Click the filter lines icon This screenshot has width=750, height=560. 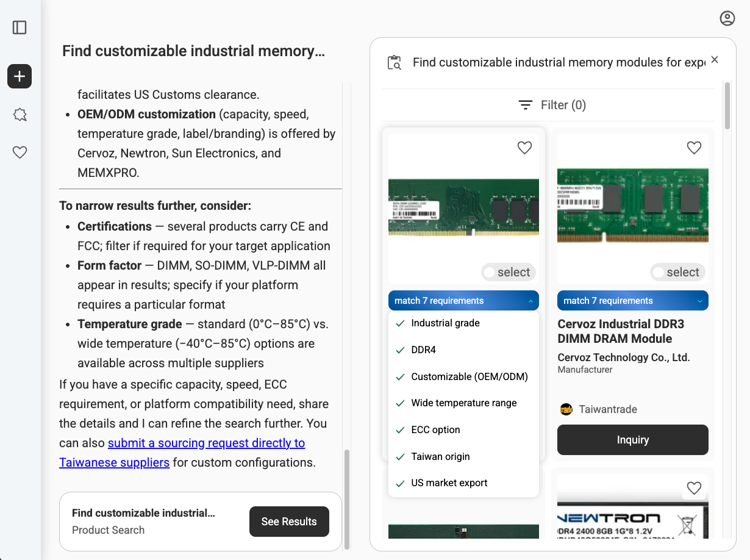click(525, 105)
